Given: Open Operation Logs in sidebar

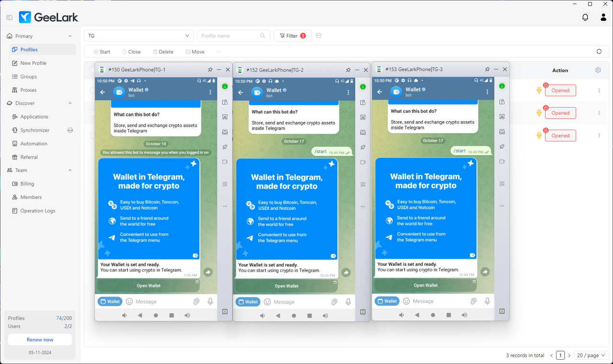Looking at the screenshot, I should click(x=42, y=210).
